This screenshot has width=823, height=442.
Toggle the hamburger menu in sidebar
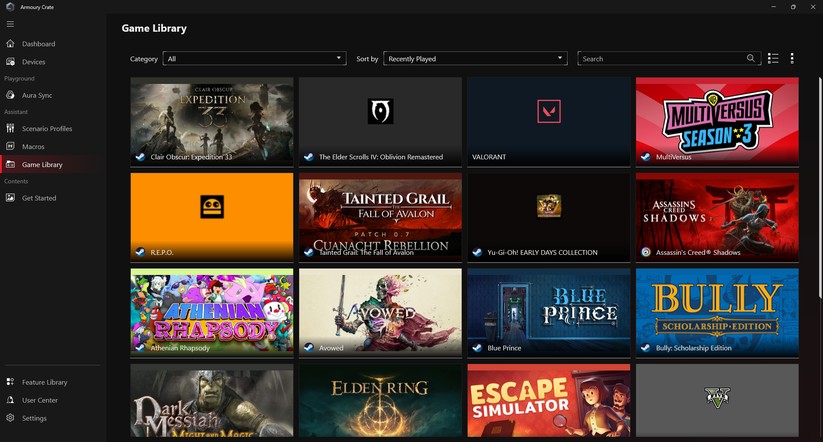10,24
